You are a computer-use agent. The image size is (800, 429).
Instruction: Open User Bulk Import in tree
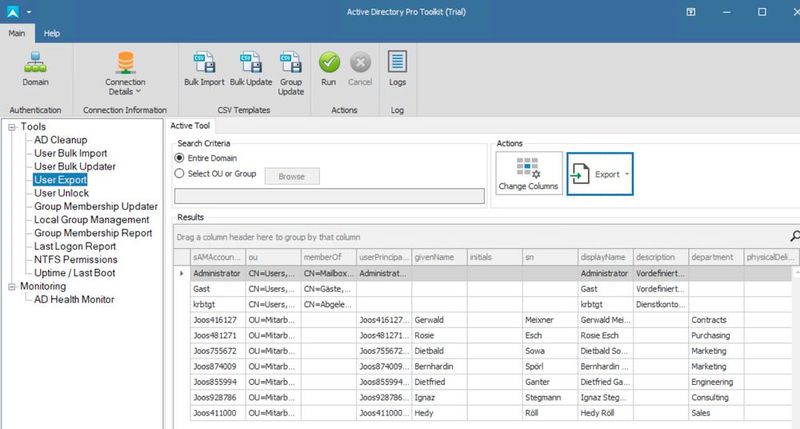[x=70, y=153]
